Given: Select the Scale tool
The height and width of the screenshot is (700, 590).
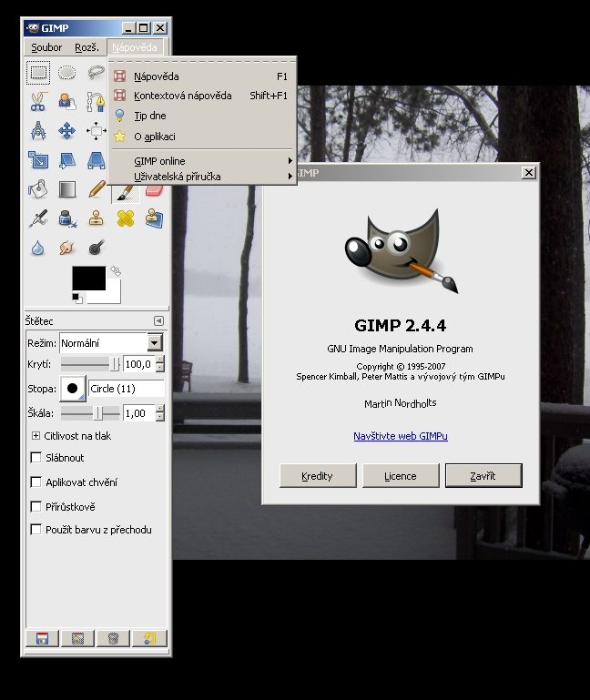Looking at the screenshot, I should point(38,160).
